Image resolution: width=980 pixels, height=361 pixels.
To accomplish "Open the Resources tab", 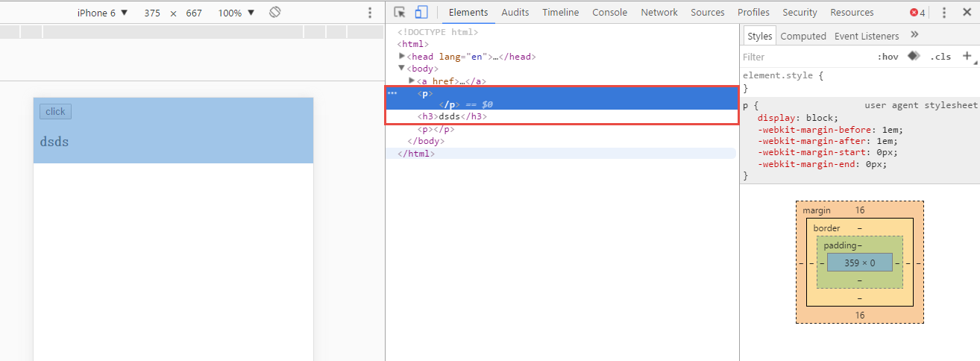I will (852, 13).
